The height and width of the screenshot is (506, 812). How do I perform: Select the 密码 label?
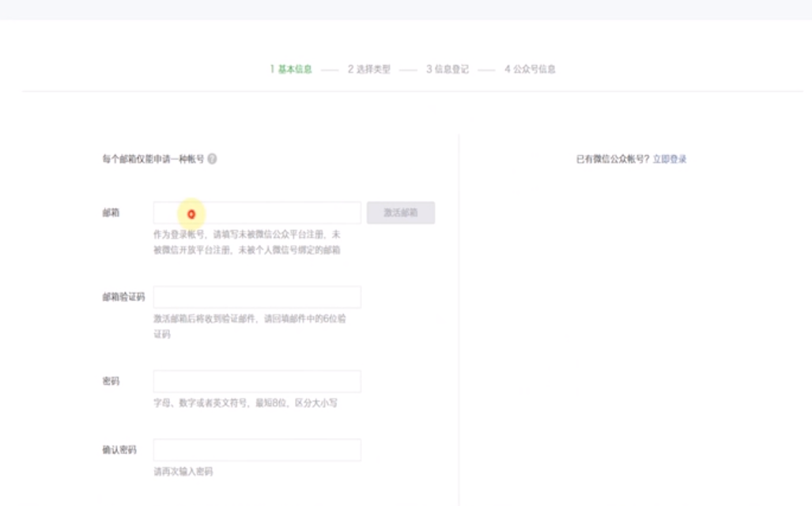[x=111, y=381]
